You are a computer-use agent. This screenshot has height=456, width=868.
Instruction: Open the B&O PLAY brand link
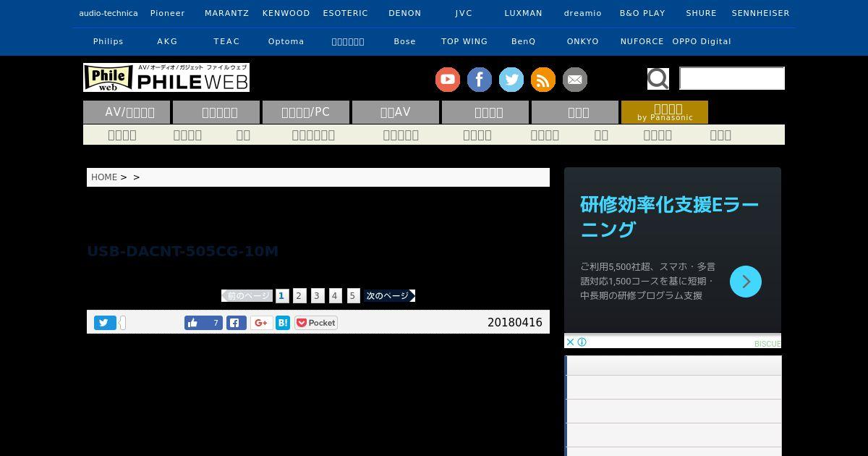(x=642, y=13)
